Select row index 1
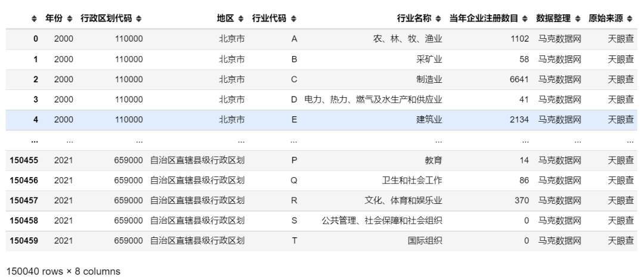Image resolution: width=644 pixels, height=279 pixels. click(x=36, y=59)
